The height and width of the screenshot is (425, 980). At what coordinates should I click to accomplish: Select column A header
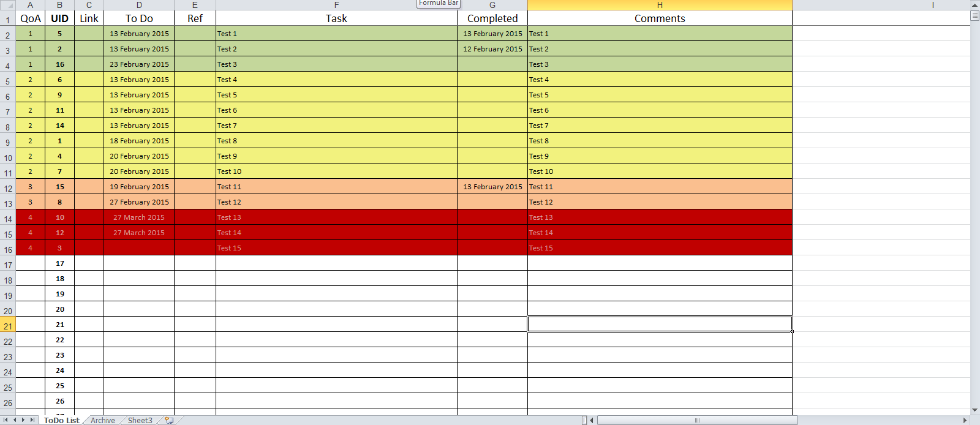coord(30,5)
